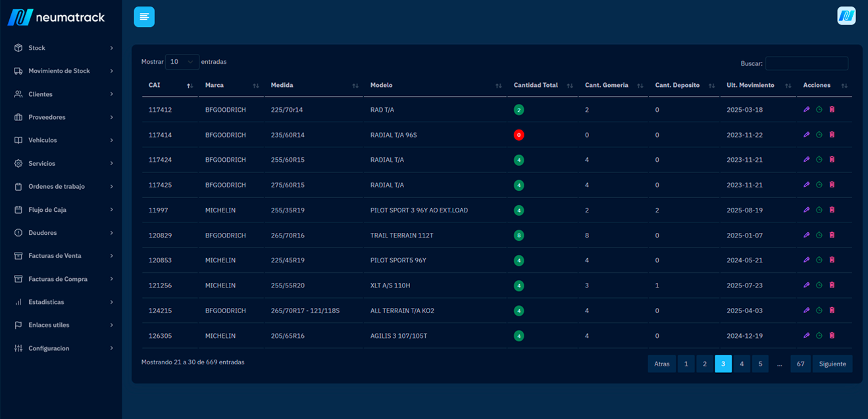
Task: Click the Buscar search field
Action: pos(807,63)
